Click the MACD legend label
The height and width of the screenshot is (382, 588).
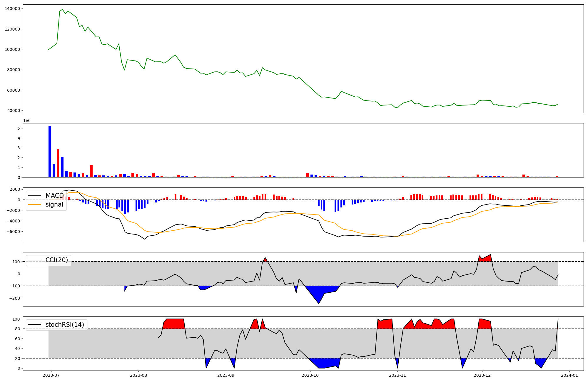coord(54,196)
